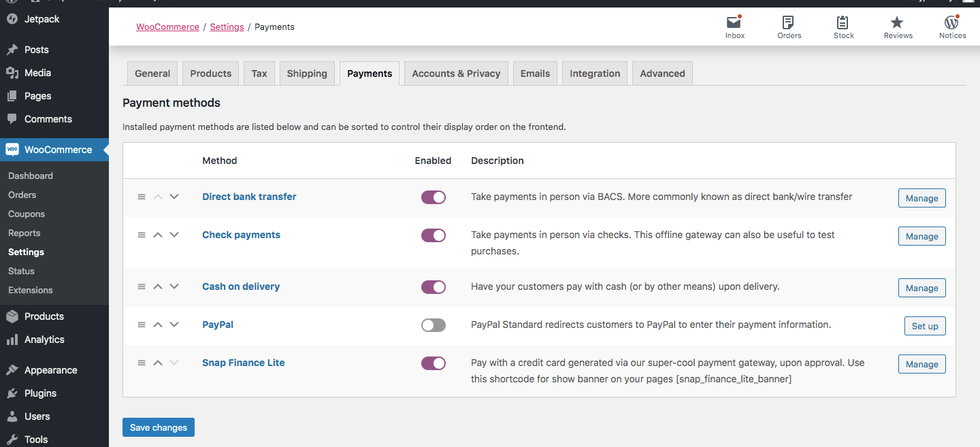Disable the Direct bank transfer toggle

tap(434, 197)
